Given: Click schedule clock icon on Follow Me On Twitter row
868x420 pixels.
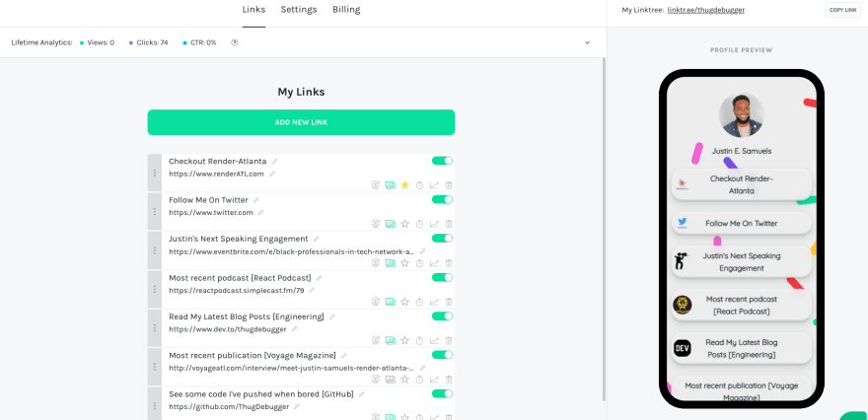Looking at the screenshot, I should pos(419,224).
